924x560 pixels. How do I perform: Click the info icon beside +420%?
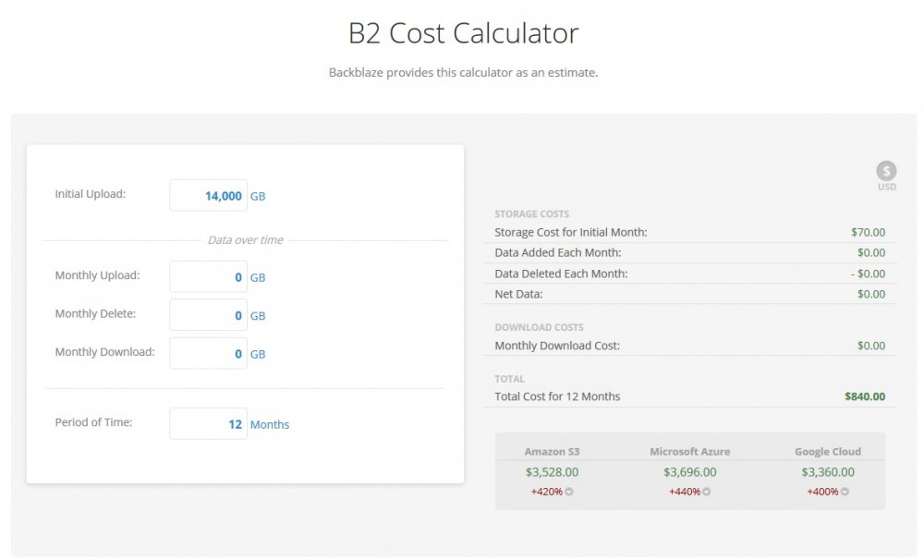[x=568, y=492]
